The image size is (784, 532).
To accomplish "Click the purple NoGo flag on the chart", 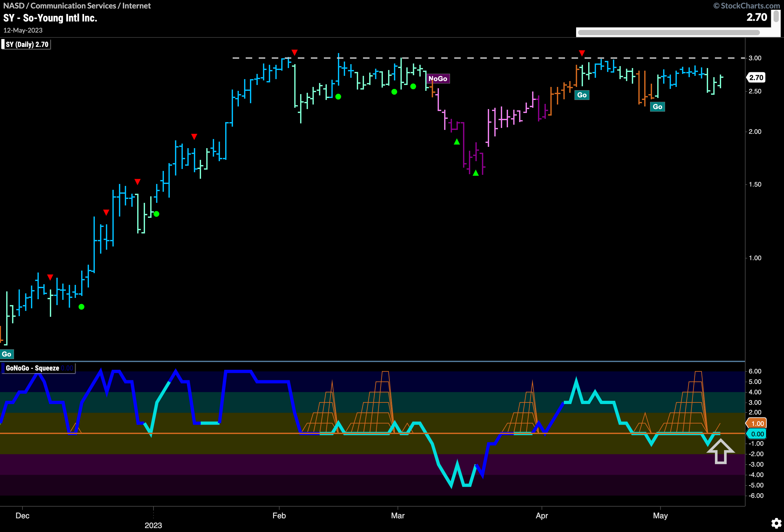I will pos(438,78).
